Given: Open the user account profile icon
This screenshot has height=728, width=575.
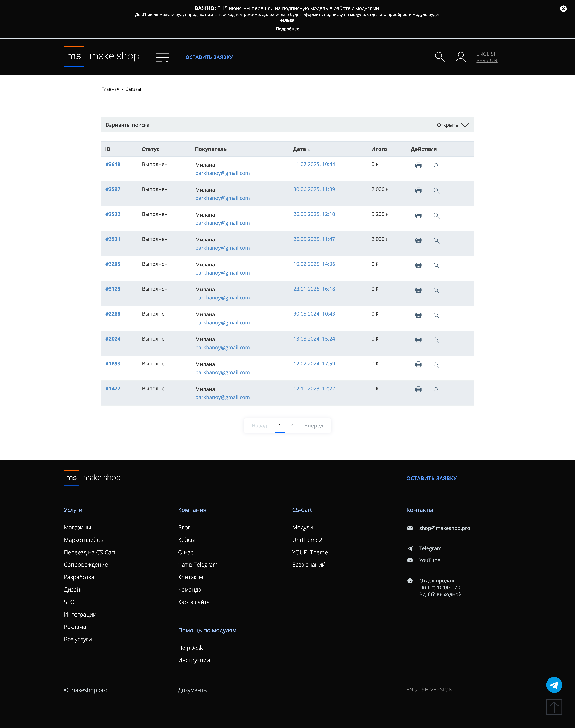Looking at the screenshot, I should (460, 57).
